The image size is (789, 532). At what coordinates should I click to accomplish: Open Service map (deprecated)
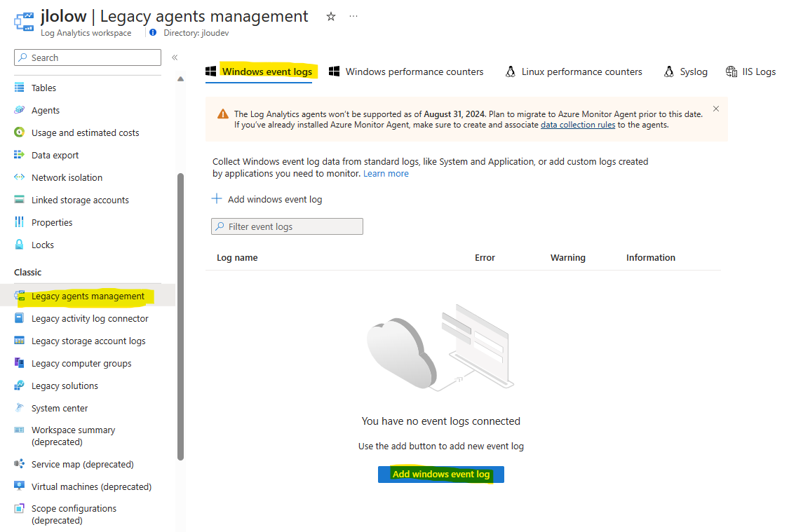(x=83, y=464)
